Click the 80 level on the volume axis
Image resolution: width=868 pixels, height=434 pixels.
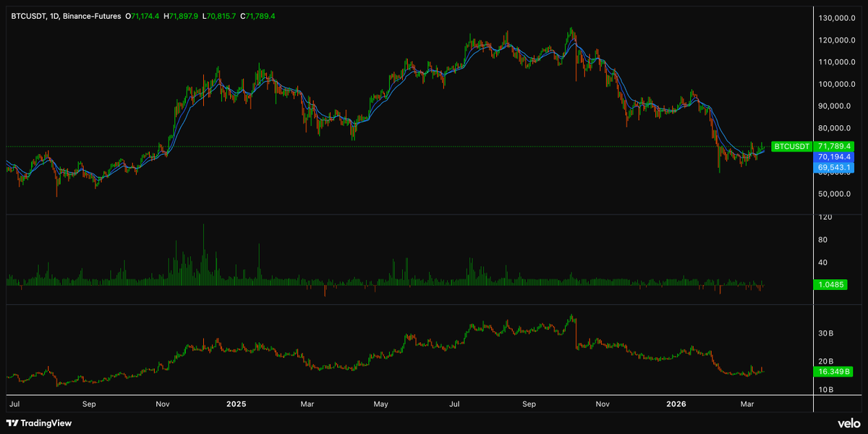coord(823,239)
